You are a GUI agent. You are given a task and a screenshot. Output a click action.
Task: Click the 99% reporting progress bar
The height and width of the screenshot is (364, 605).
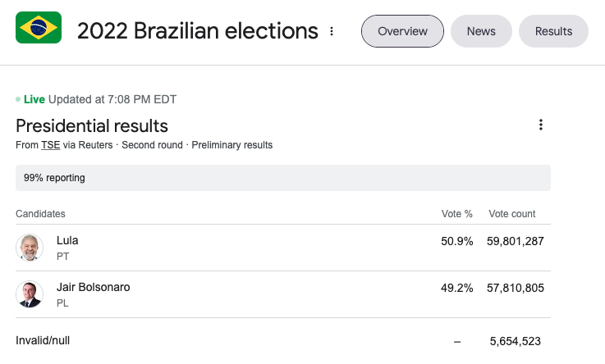coord(282,178)
